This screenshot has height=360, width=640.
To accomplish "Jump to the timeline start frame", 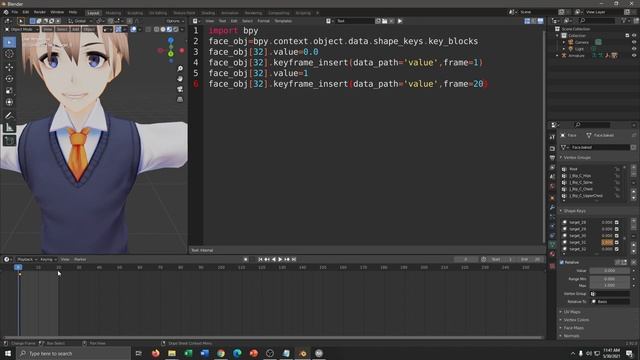I will click(x=260, y=259).
